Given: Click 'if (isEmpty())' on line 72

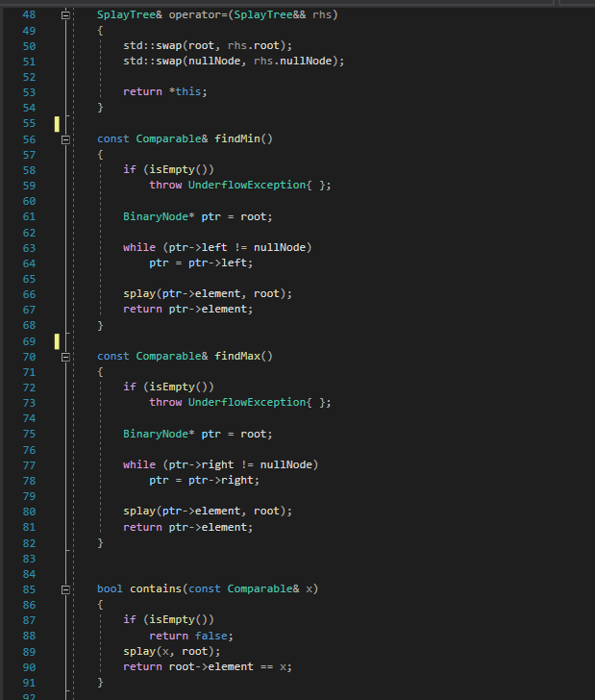Looking at the screenshot, I should (168, 387).
